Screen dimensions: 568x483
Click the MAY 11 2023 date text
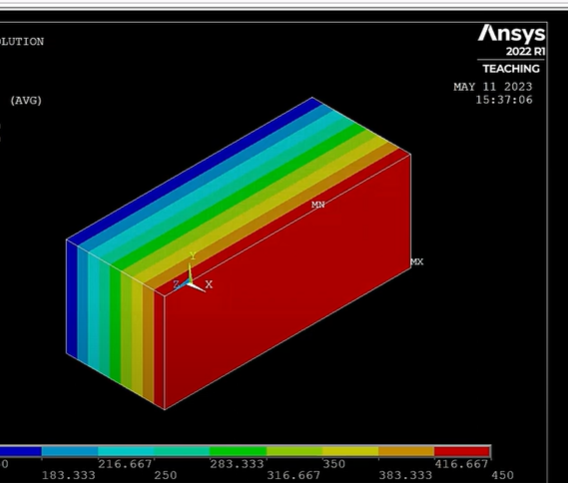point(493,87)
